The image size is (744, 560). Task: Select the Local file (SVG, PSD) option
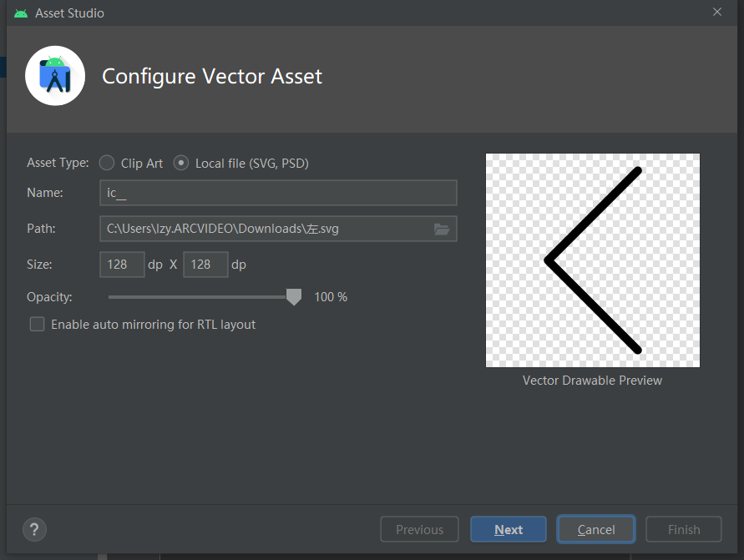180,163
